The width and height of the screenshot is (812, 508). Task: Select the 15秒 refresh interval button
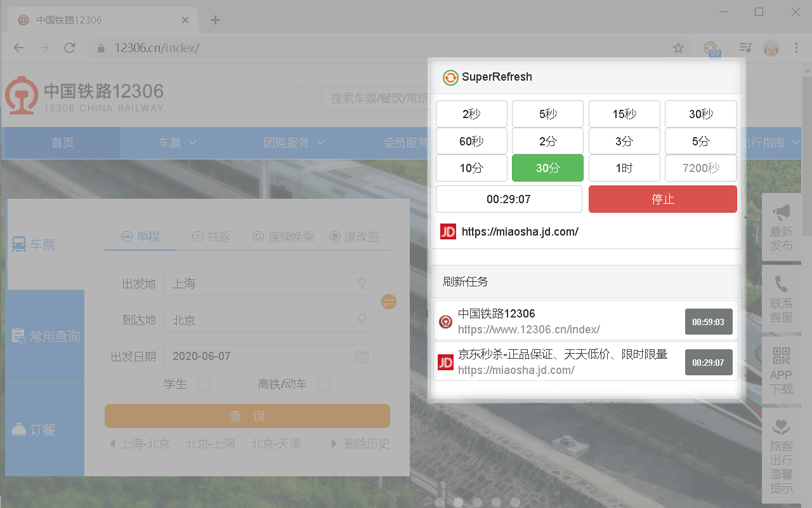(x=624, y=114)
